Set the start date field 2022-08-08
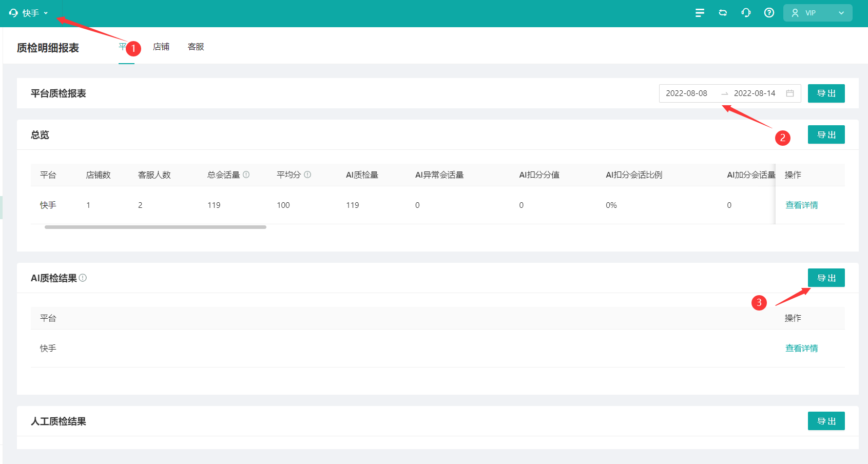Screen dimensions: 868x464 tap(686, 93)
